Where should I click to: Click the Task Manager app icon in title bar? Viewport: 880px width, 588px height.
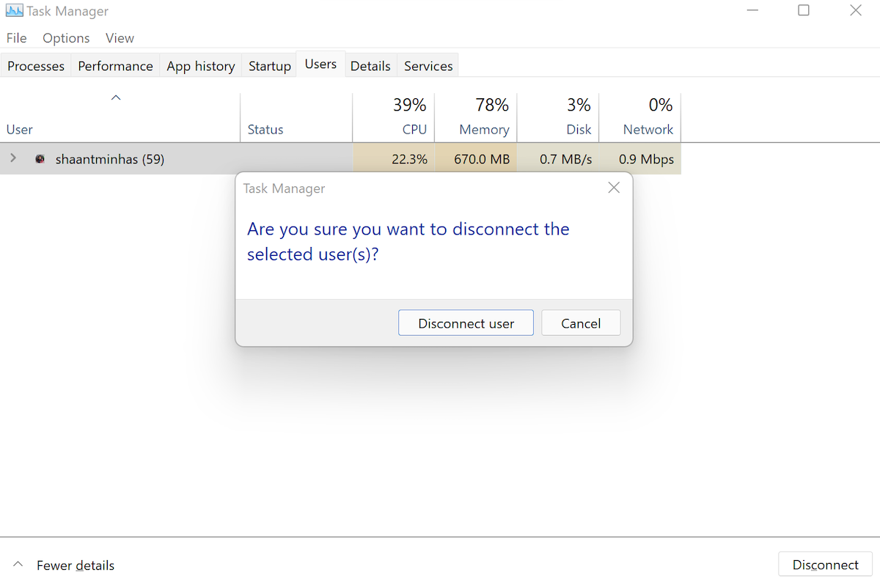pyautogui.click(x=14, y=11)
